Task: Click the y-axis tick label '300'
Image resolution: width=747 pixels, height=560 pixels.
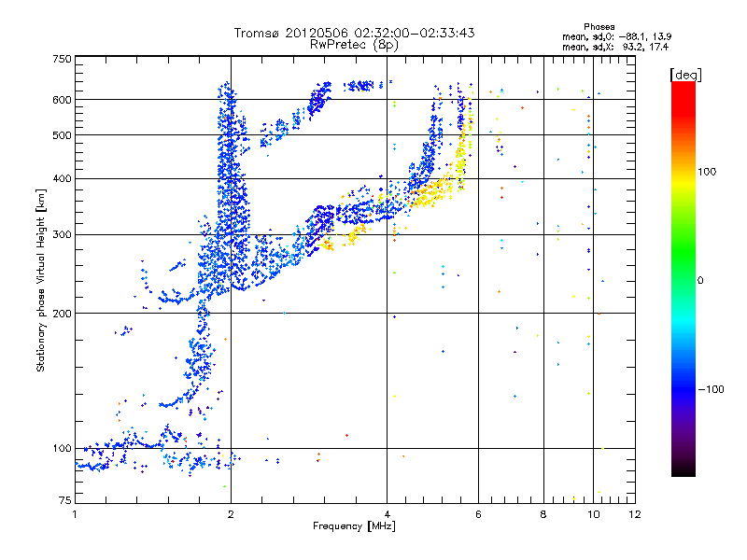Action: click(62, 234)
